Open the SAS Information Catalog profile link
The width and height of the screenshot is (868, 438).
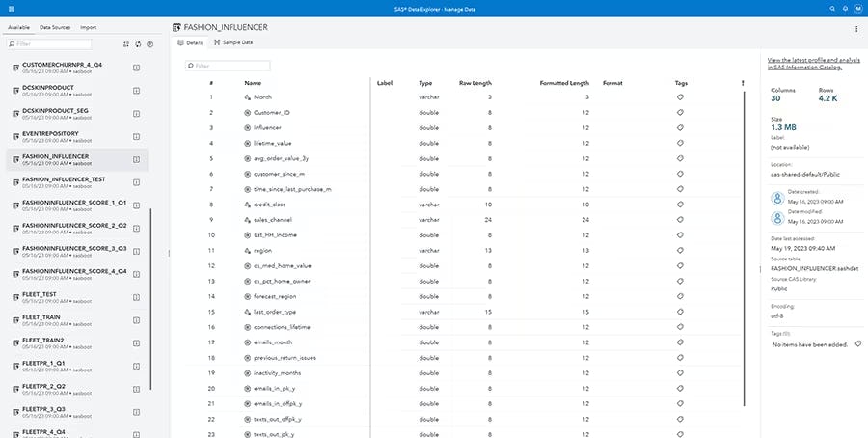coord(813,63)
